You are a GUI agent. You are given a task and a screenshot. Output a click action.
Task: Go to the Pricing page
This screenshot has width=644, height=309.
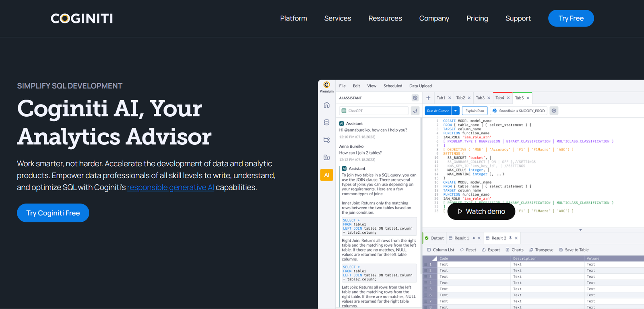(x=477, y=19)
